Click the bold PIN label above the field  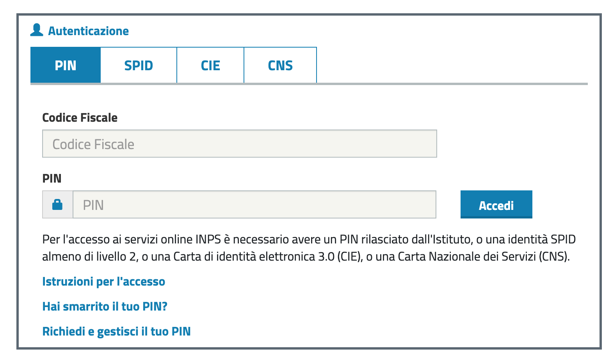[x=52, y=178]
